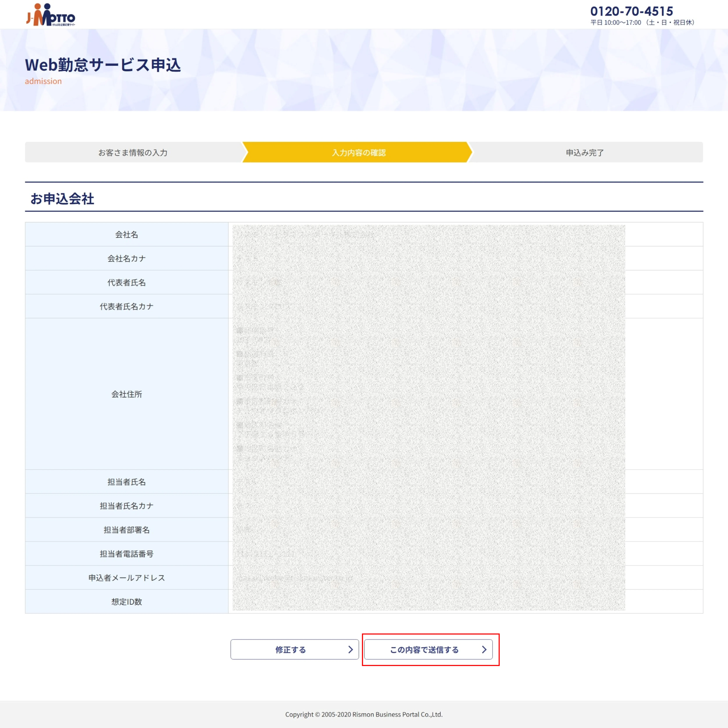Click the 担当者電話番号 row label
728x728 pixels.
coord(127,554)
